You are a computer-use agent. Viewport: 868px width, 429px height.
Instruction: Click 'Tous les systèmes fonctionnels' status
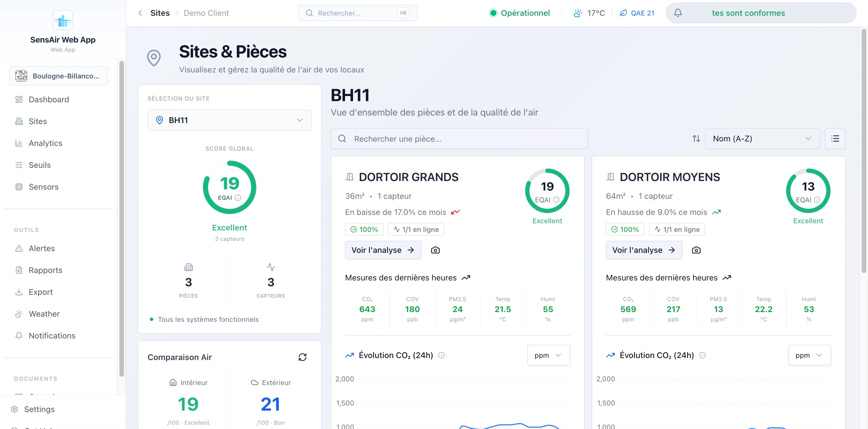208,320
